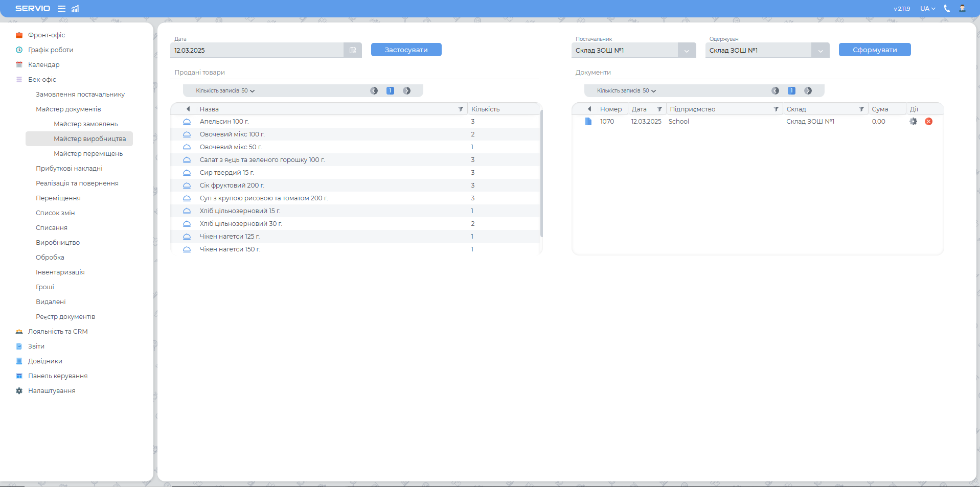This screenshot has height=487, width=980.
Task: Select Інвентаризація from the sidebar menu
Action: pyautogui.click(x=60, y=272)
